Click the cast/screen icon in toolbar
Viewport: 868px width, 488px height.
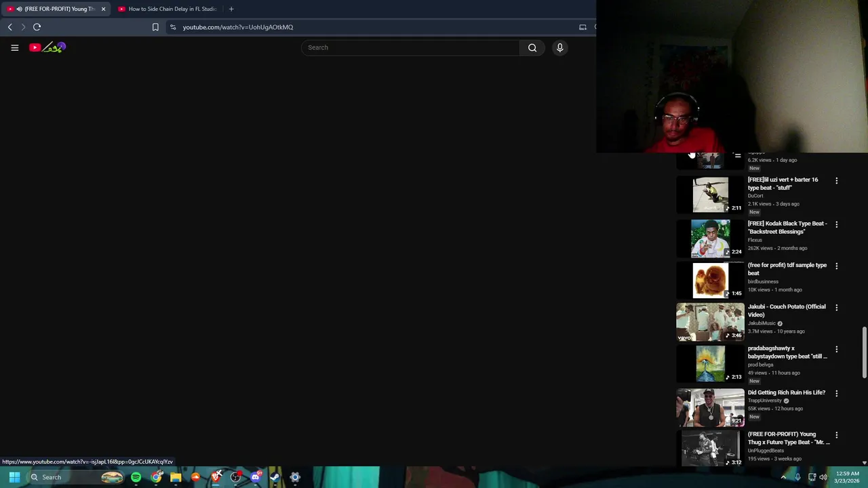click(583, 27)
